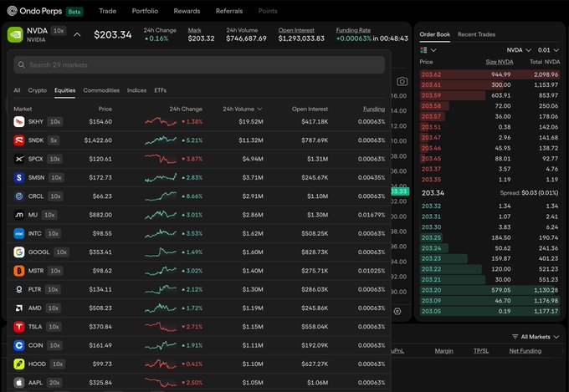Screen dimensions: 569x392
Task: Click the chart screenshot camera icon
Action: tap(402, 82)
